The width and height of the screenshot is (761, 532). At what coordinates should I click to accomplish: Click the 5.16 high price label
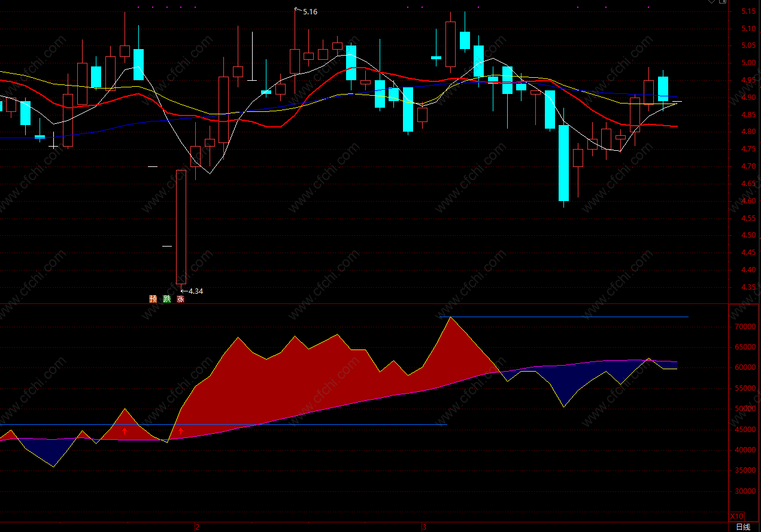click(x=310, y=11)
